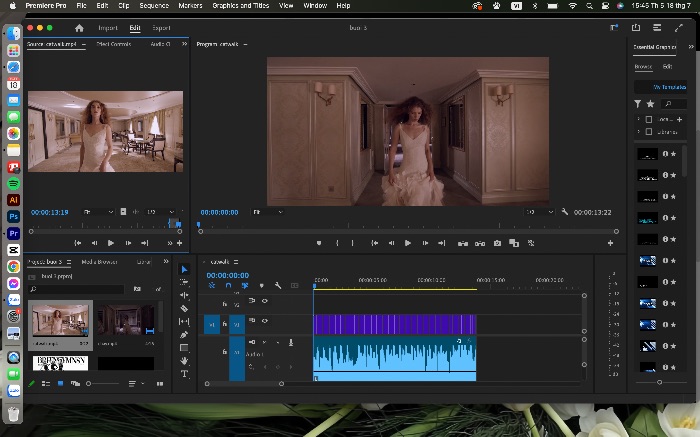Open Program monitor wrench settings
The image size is (700, 437).
click(x=565, y=212)
